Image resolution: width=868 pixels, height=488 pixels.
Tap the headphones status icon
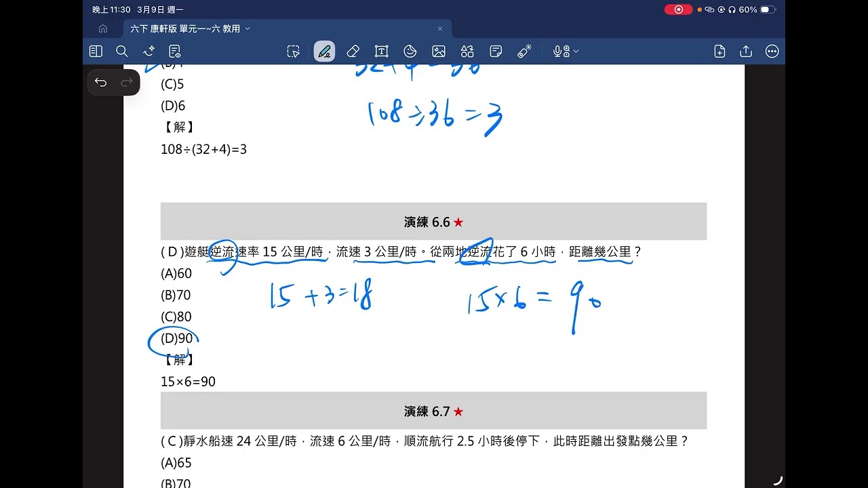point(732,9)
